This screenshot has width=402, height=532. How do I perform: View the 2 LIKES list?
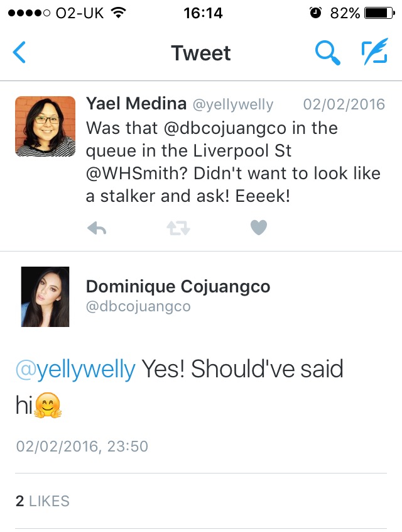coord(41,501)
